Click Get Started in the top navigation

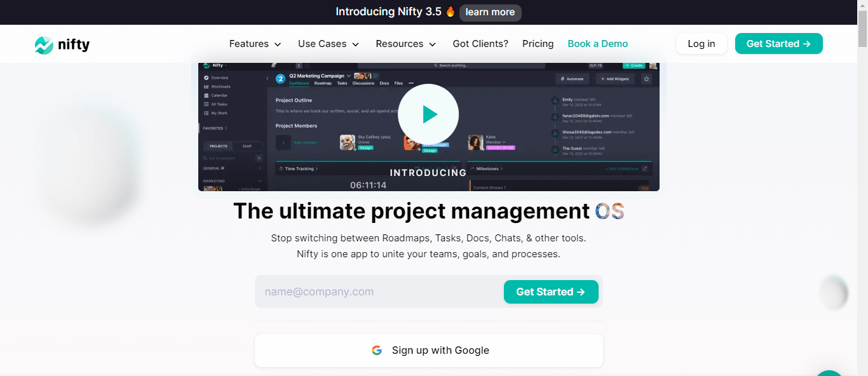click(x=778, y=44)
